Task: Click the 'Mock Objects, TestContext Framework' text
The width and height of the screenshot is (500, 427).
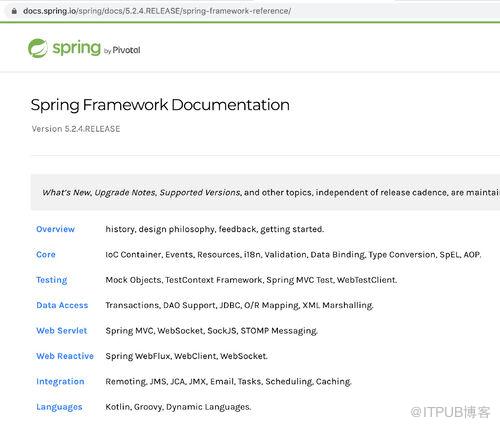Action: coord(251,280)
